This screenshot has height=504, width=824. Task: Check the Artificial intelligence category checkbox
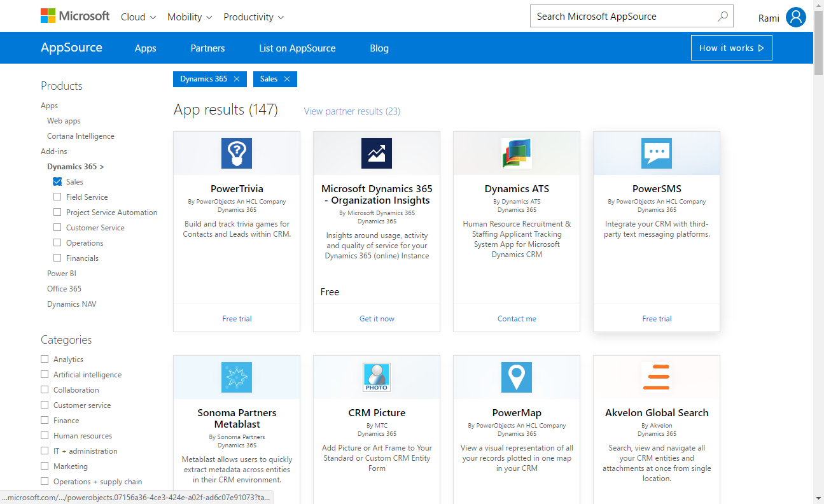click(45, 375)
